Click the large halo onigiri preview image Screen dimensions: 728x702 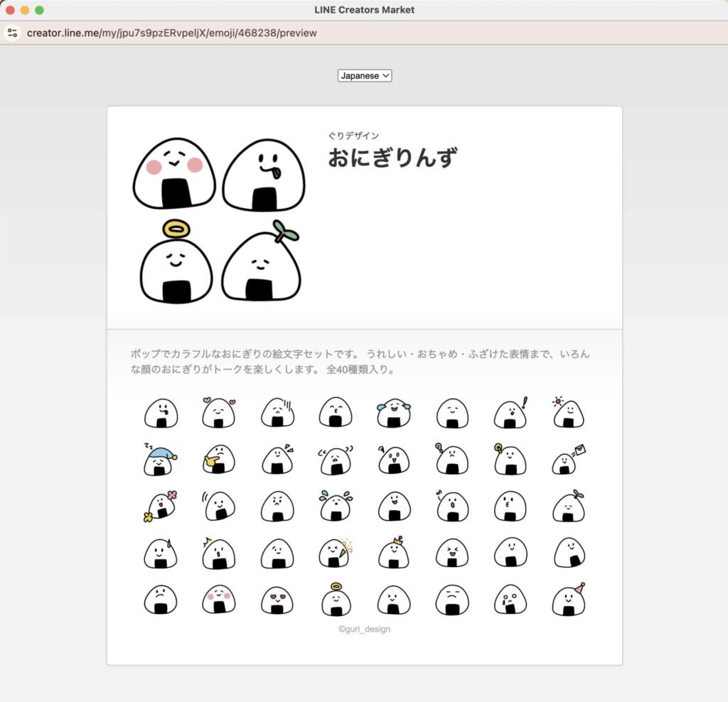coord(176,263)
